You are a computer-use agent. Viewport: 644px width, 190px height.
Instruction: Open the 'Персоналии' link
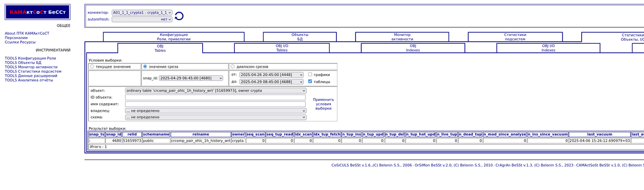[16, 38]
